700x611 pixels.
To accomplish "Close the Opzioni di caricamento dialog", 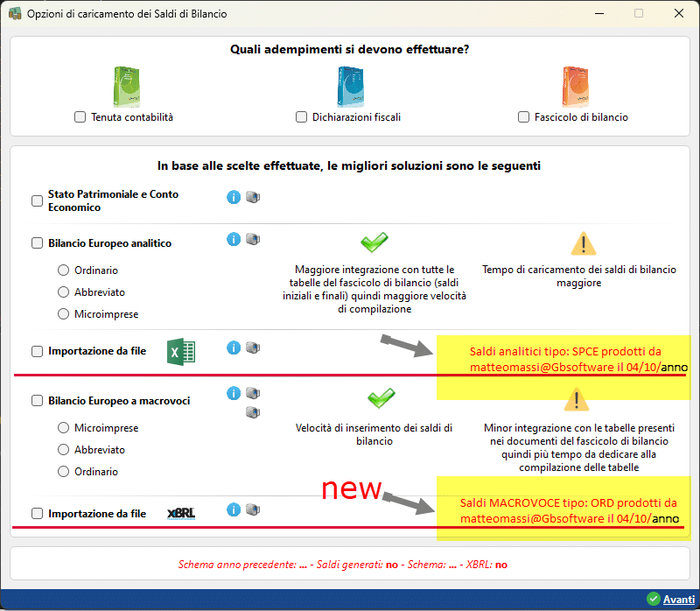I will click(x=679, y=13).
